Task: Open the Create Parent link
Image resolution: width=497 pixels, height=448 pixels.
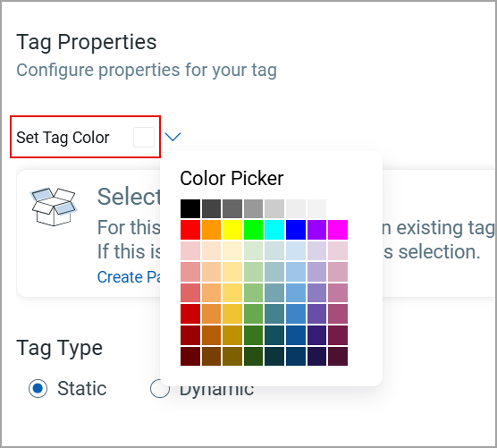Action: click(130, 277)
